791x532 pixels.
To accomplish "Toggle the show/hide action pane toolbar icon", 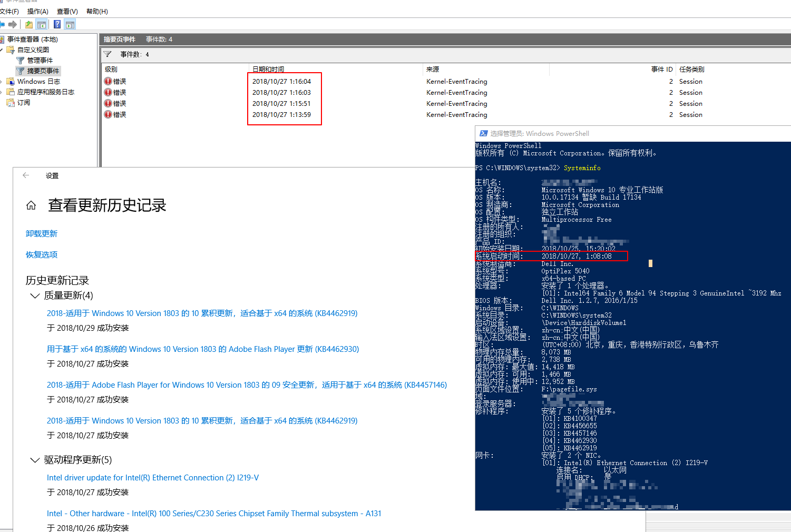I will click(70, 24).
